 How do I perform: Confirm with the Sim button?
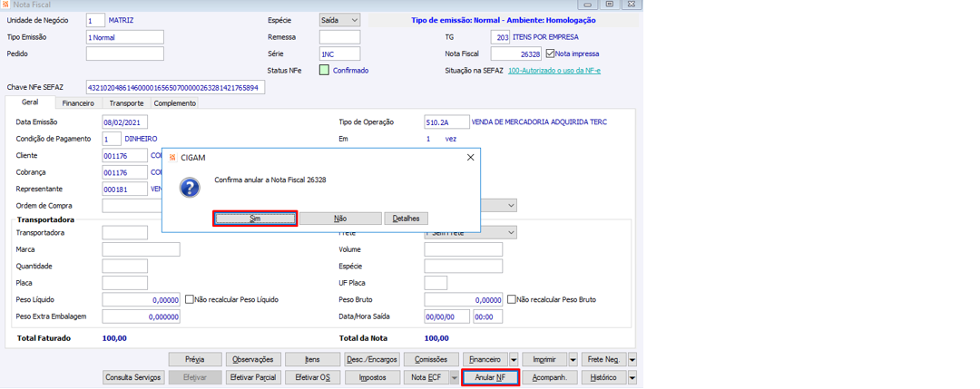click(255, 219)
